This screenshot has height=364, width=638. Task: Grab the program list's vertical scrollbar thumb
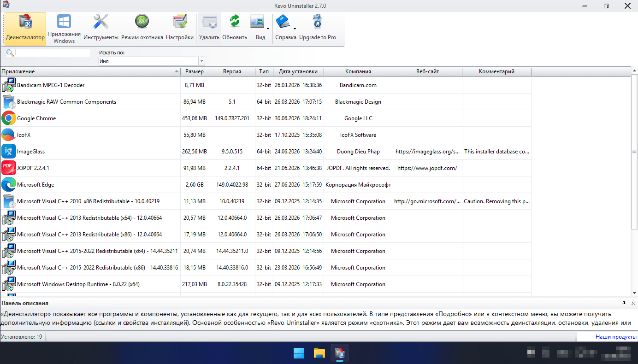(x=634, y=153)
